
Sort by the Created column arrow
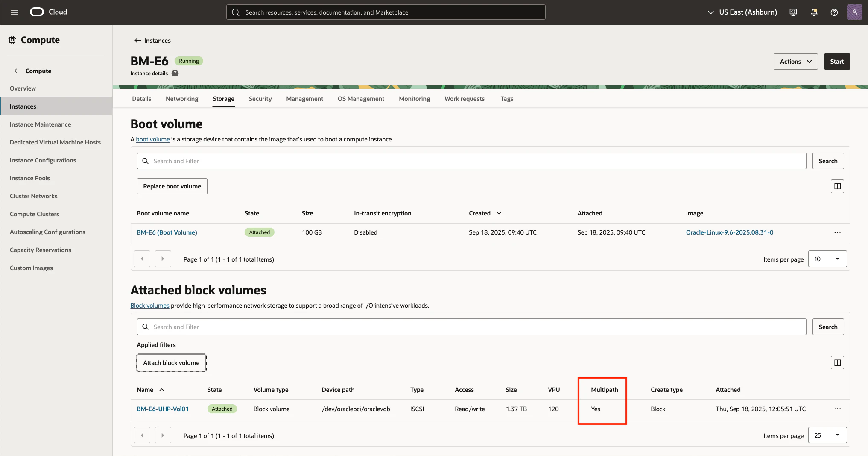499,213
